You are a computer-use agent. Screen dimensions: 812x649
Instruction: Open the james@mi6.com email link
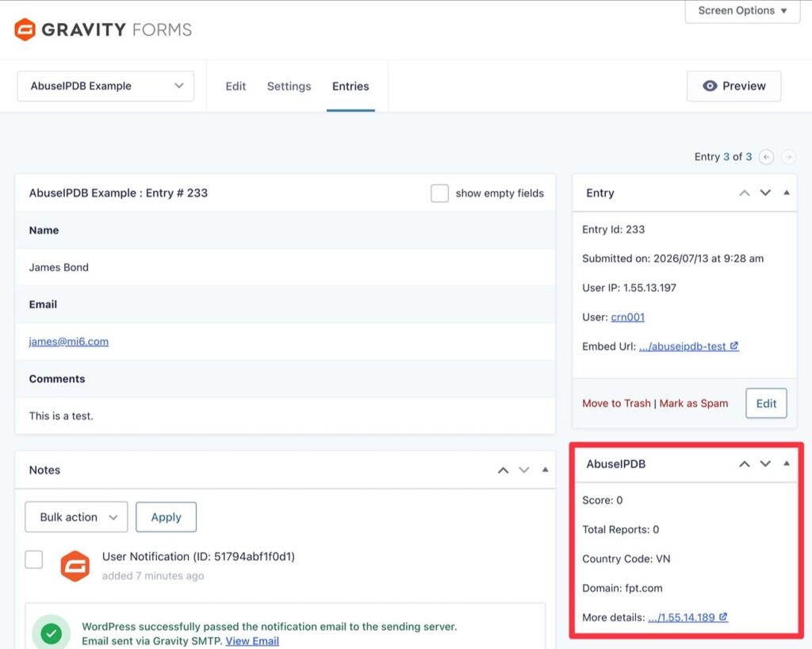tap(69, 341)
